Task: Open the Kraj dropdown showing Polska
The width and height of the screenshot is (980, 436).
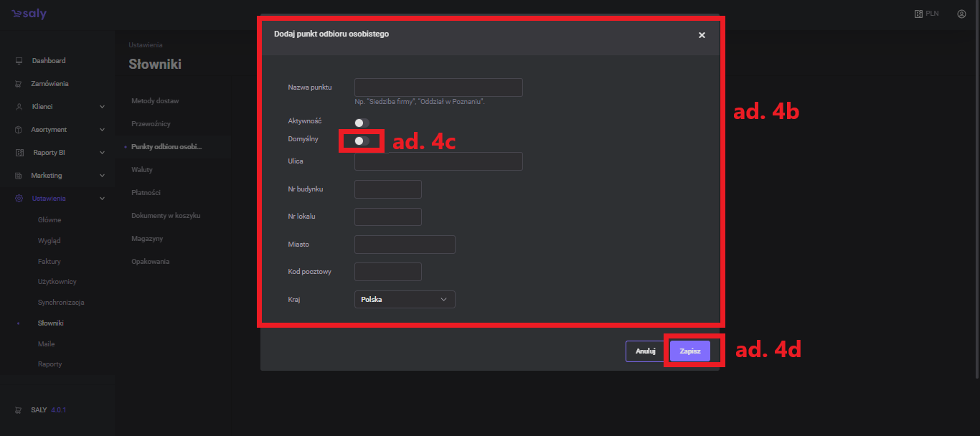Action: pyautogui.click(x=405, y=299)
